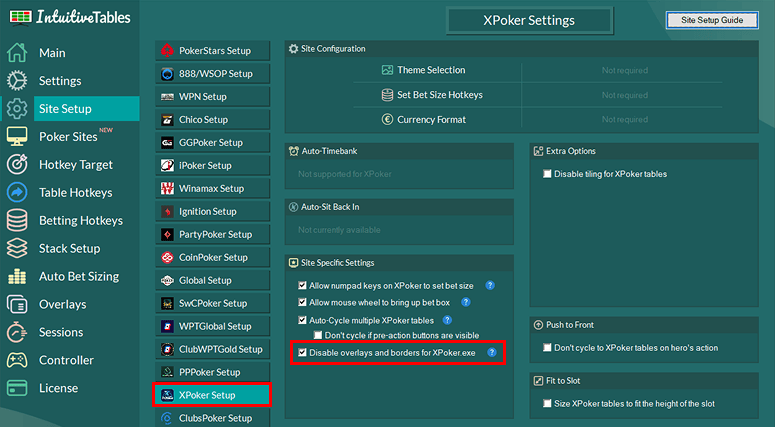Click the PartyPoker diamond icon

(168, 234)
